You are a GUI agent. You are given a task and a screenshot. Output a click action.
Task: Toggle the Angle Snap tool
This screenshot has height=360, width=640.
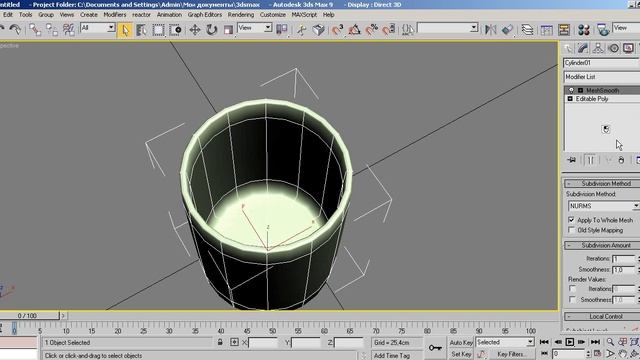pyautogui.click(x=354, y=30)
